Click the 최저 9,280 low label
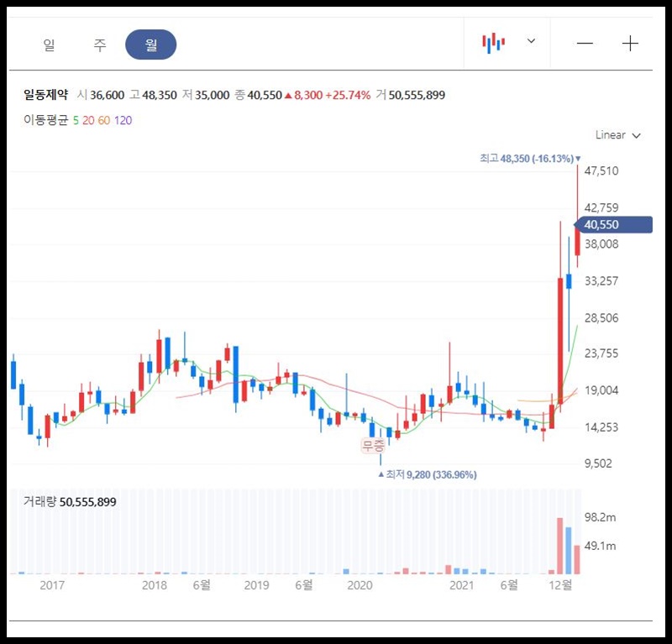The image size is (672, 644). (428, 474)
